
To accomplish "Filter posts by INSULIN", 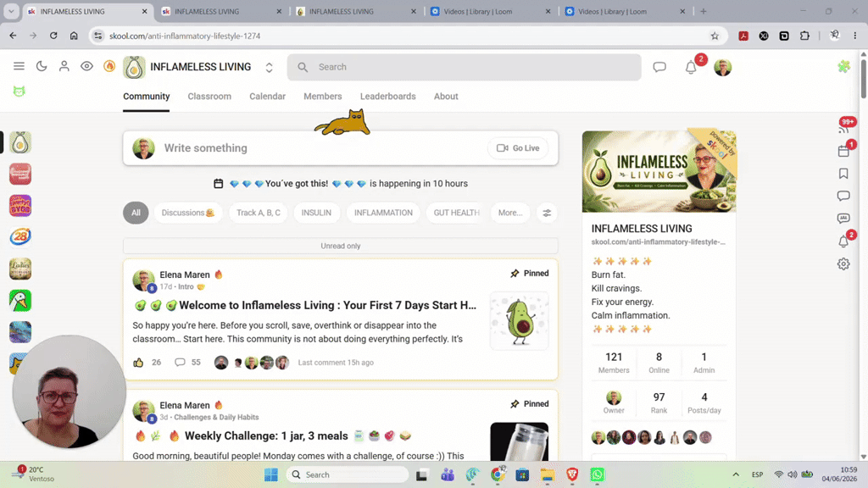I will [x=316, y=213].
